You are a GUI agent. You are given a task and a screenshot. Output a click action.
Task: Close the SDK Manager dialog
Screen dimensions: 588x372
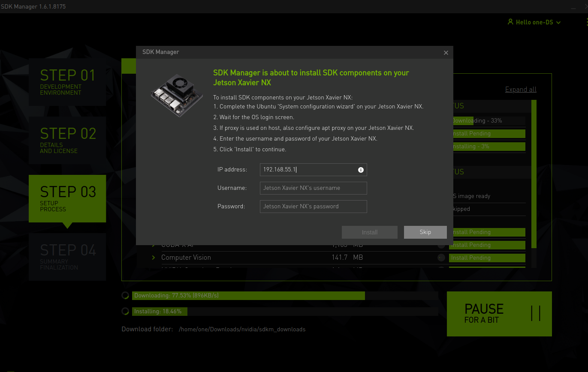click(446, 53)
